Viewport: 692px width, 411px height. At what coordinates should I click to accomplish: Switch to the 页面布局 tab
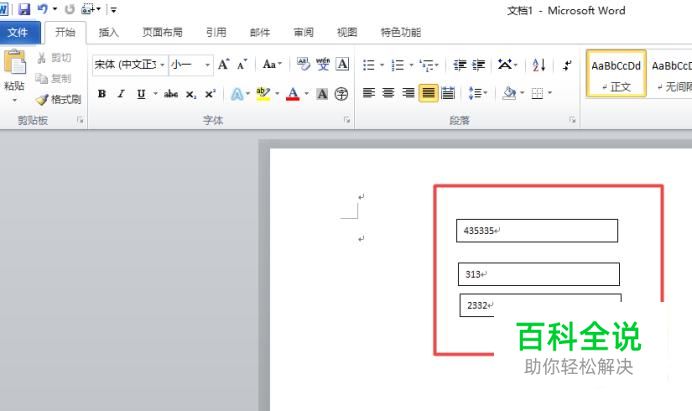[x=162, y=32]
